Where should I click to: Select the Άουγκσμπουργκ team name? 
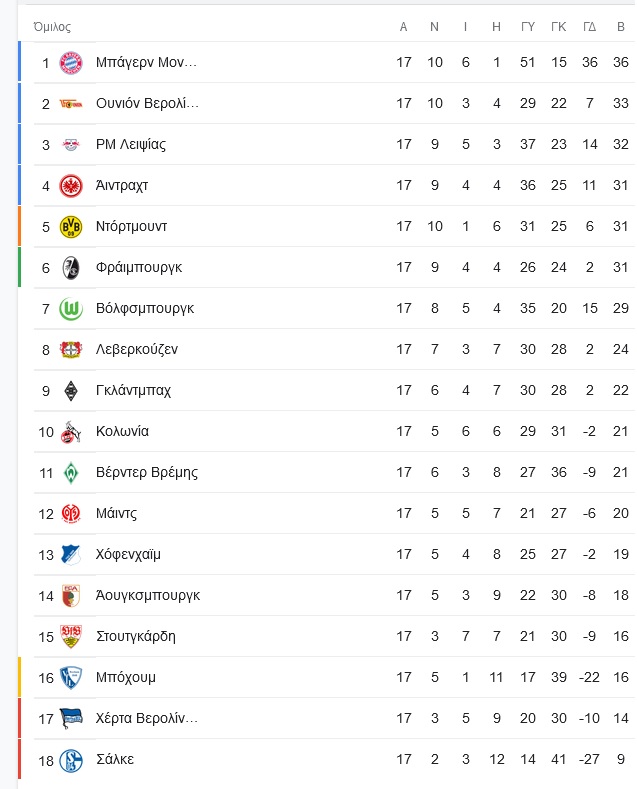point(148,595)
